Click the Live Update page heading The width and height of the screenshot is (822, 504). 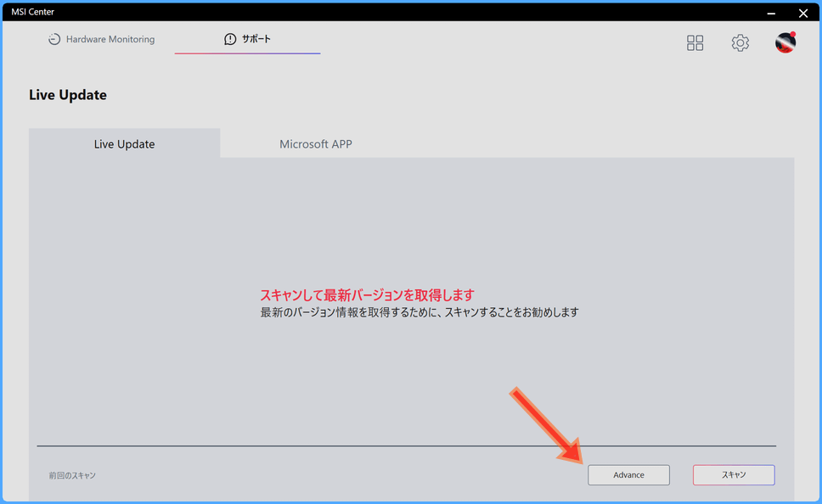[68, 95]
